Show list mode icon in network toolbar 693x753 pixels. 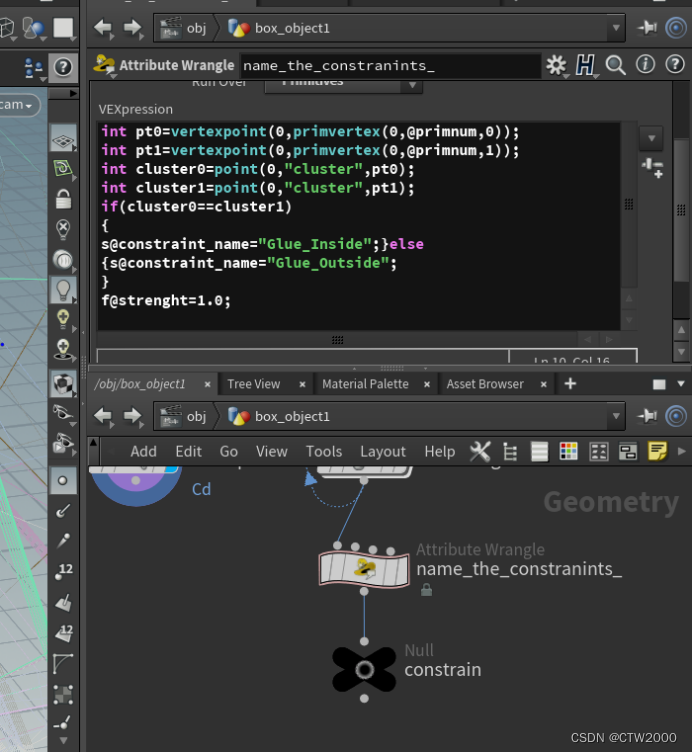point(539,451)
